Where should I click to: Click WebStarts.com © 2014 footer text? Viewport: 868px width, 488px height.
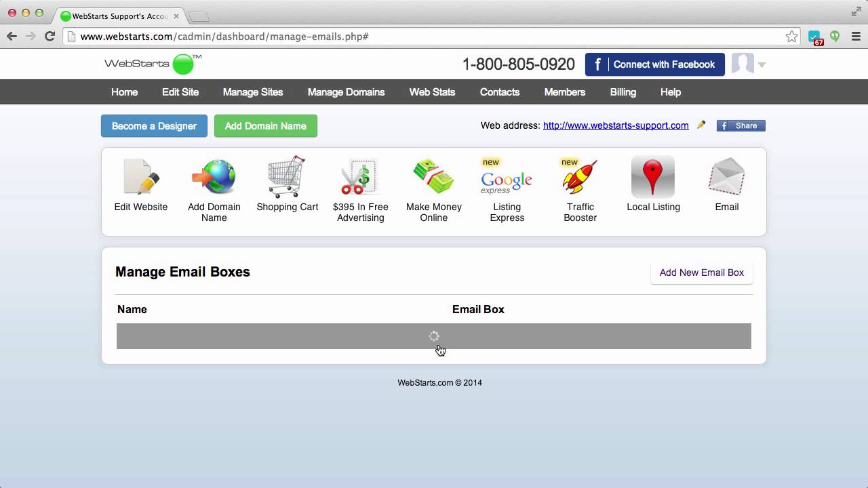pos(439,382)
